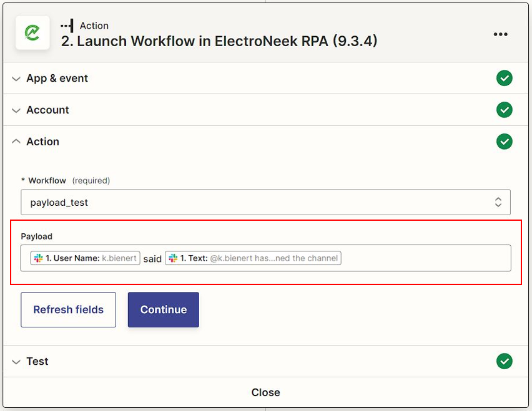Click inside the Payload input field
The width and height of the screenshot is (532, 411).
[424, 258]
